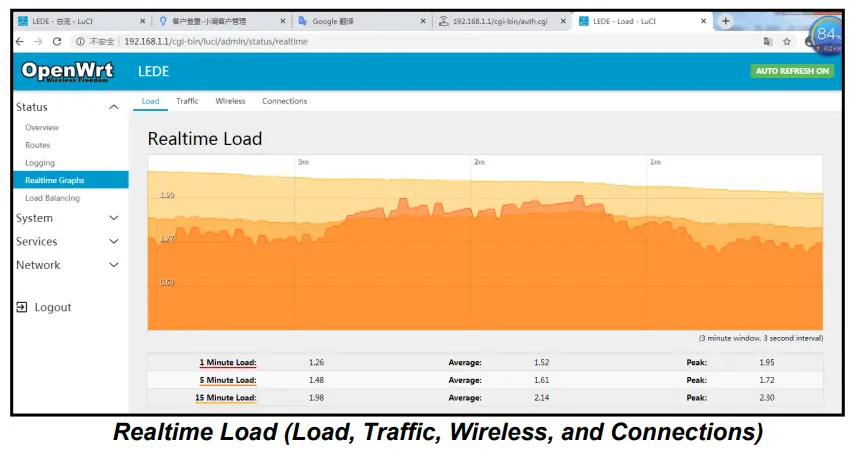This screenshot has height=460, width=854.
Task: Click the browser back arrow
Action: (x=20, y=41)
